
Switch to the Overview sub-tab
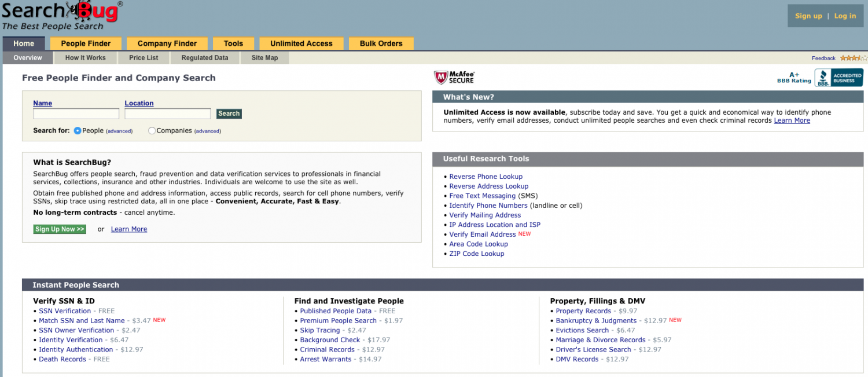point(28,58)
